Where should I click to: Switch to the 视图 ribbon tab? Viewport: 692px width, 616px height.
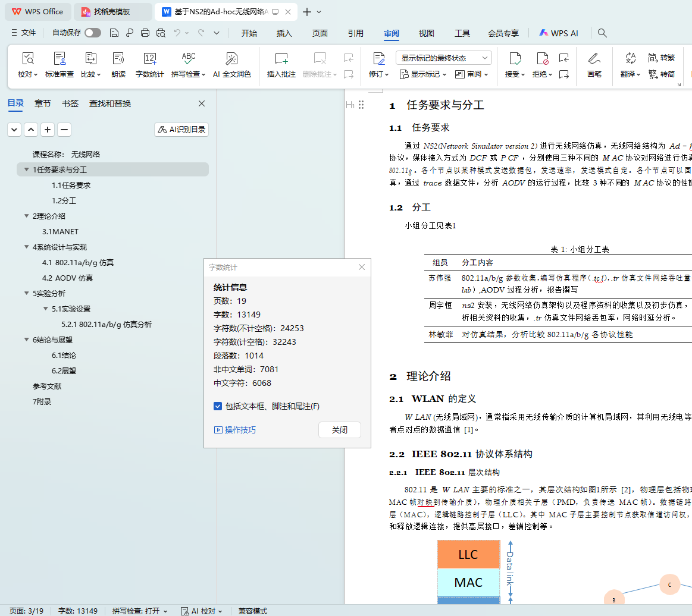426,33
